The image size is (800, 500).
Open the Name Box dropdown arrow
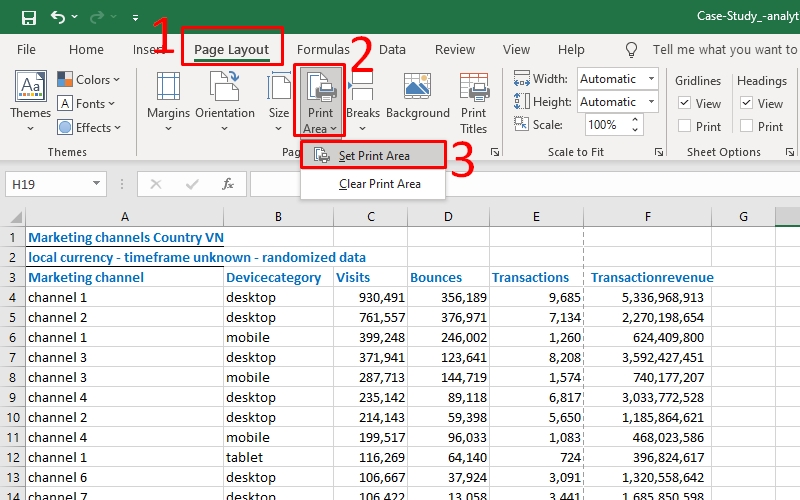point(96,184)
